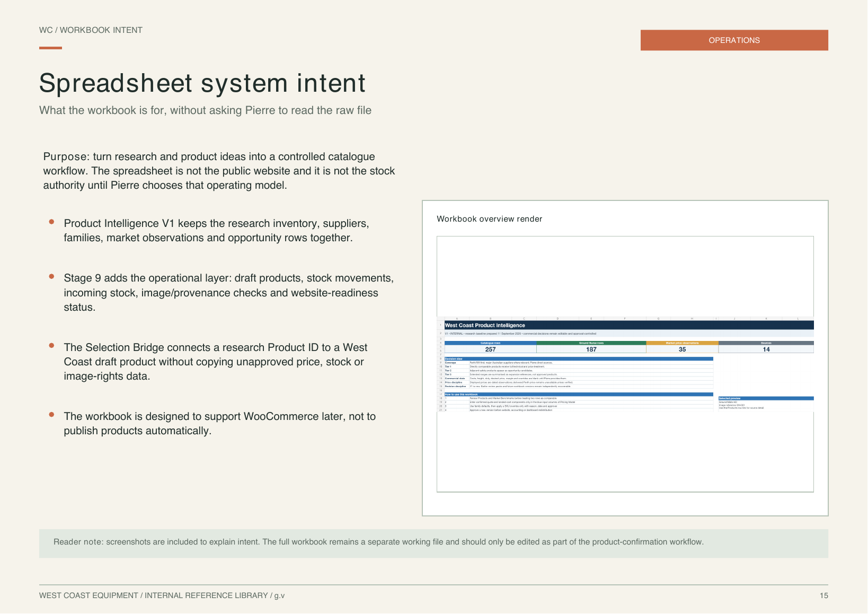Click the 'WEST COAST EQUIPMENT / INTERNAL REFERENCE LIBRARY' footer
This screenshot has height=614, width=868.
pyautogui.click(x=162, y=595)
